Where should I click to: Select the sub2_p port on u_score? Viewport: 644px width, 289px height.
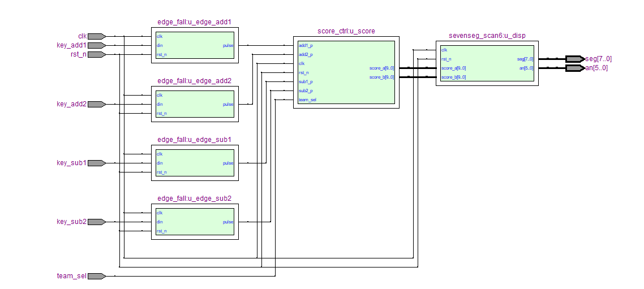306,90
